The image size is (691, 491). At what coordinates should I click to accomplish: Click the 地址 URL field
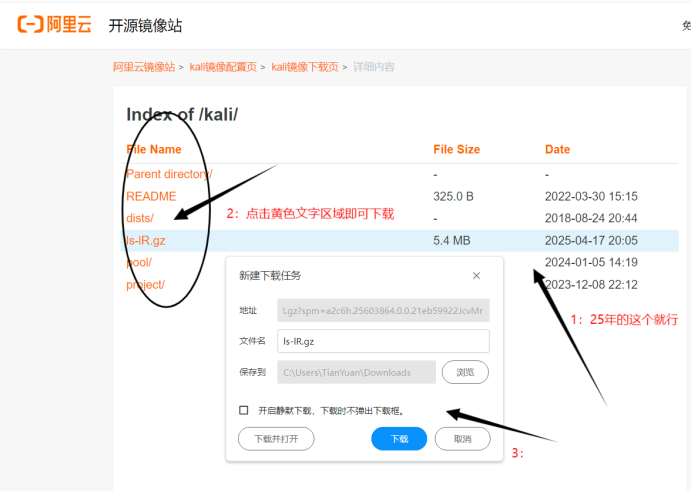(383, 310)
